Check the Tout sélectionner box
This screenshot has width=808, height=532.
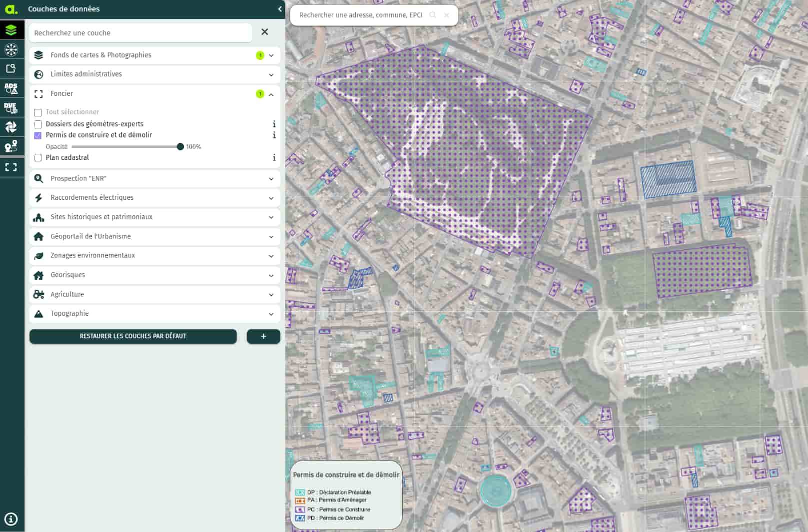coord(38,112)
